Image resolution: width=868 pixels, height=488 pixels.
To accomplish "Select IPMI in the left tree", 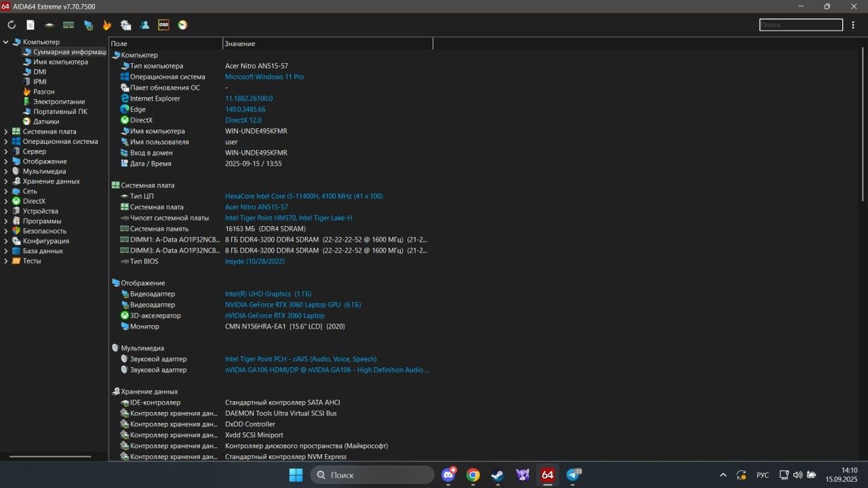I will point(40,81).
